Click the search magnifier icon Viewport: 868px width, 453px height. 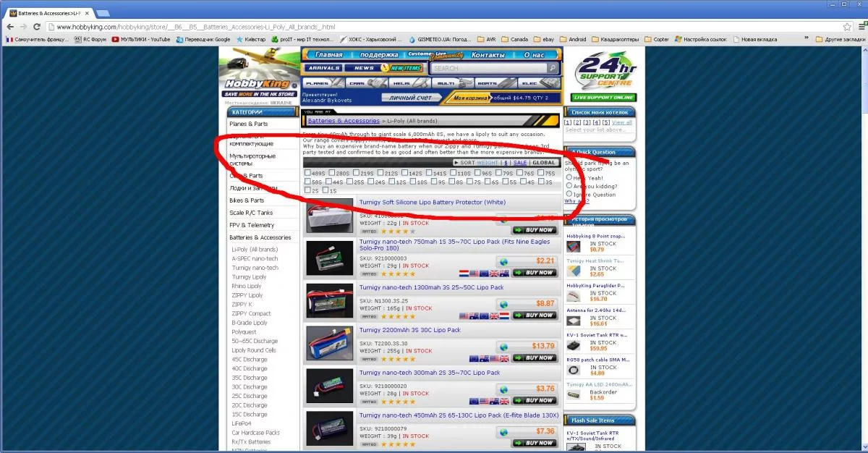coord(552,68)
